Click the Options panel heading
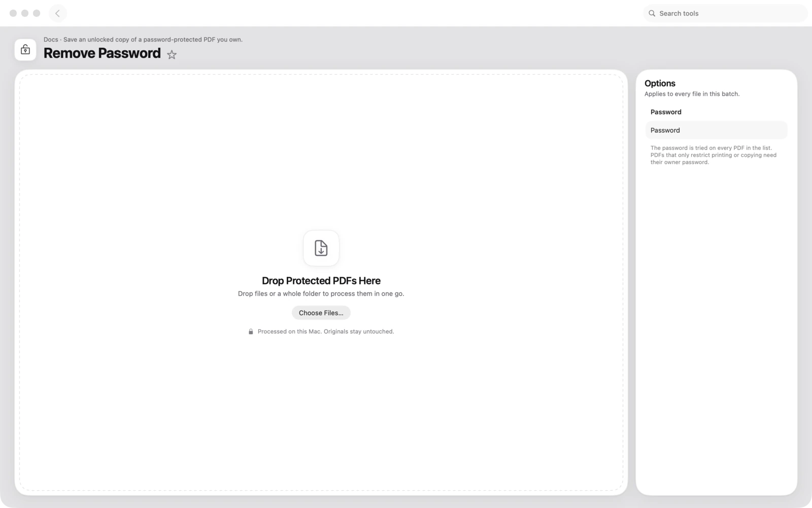This screenshot has width=812, height=508. pos(660,83)
